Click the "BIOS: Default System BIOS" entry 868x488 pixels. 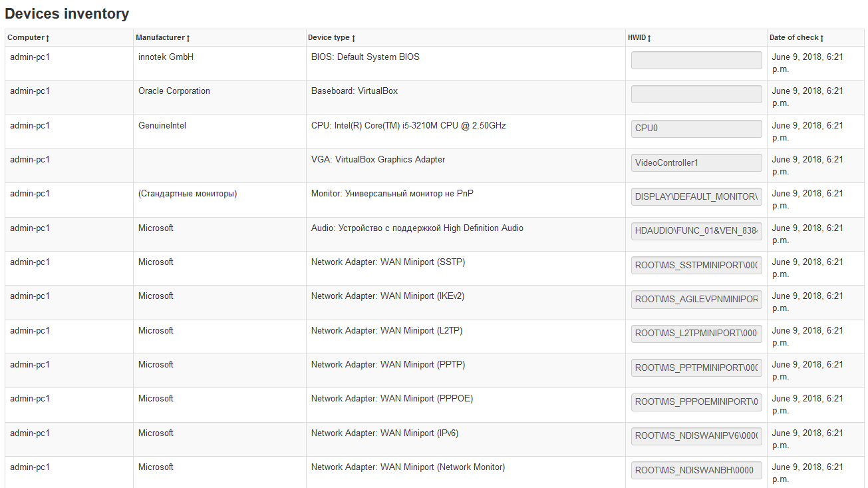pos(364,57)
